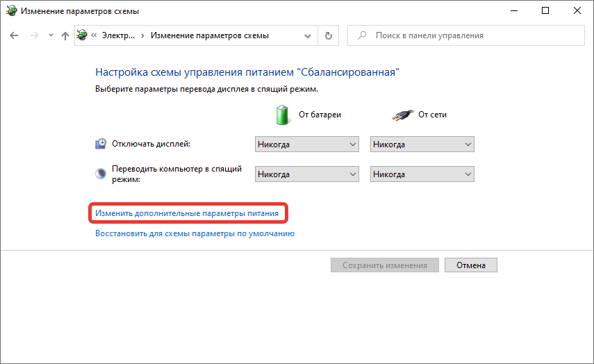Go up one level arrow

(65, 35)
